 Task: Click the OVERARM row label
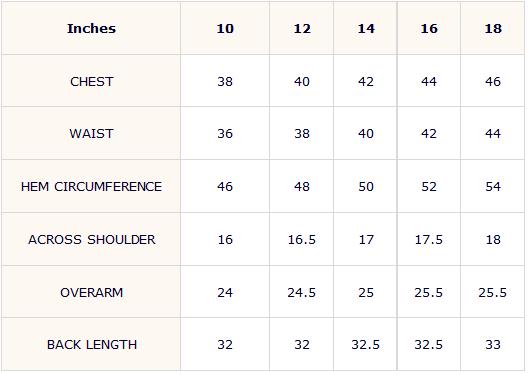[92, 293]
